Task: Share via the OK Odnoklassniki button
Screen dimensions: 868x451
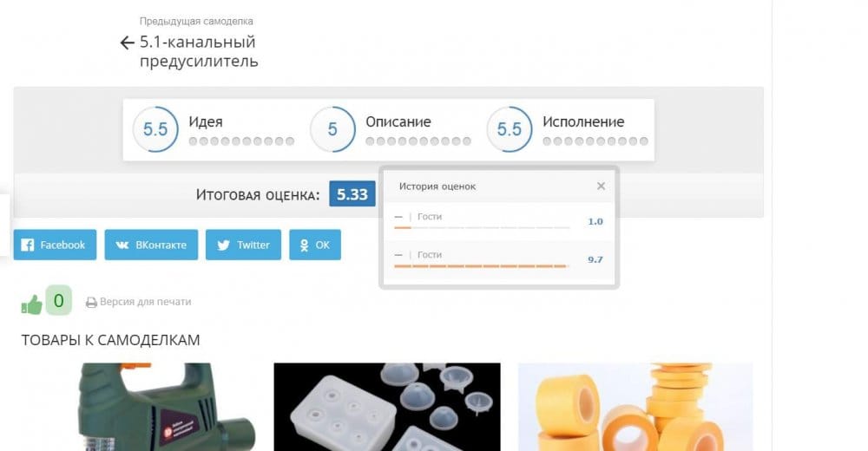Action: click(x=315, y=245)
